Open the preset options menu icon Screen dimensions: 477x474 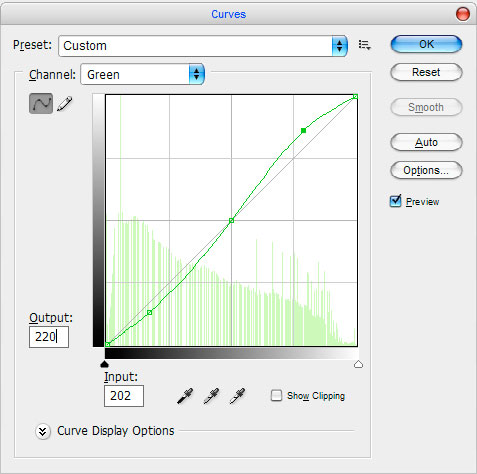tap(365, 45)
